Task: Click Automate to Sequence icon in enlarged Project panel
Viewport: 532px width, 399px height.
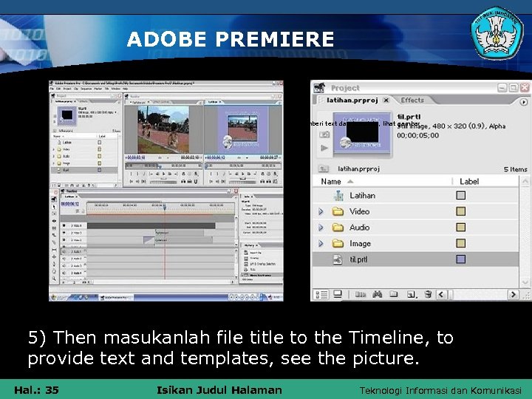Action: click(361, 294)
